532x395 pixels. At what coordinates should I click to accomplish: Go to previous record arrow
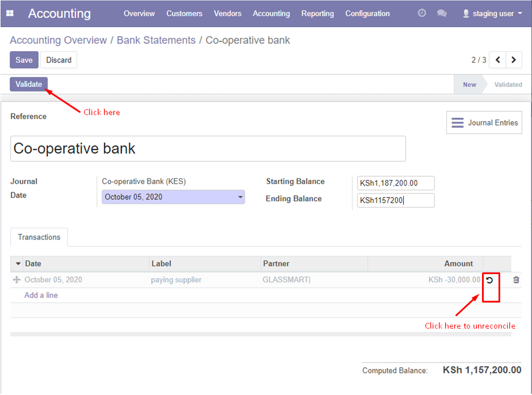coord(497,60)
